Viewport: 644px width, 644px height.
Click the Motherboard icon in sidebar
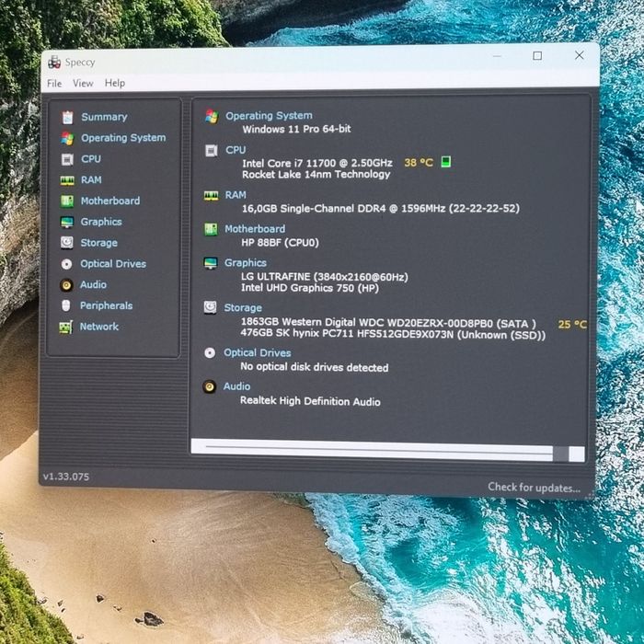point(67,201)
